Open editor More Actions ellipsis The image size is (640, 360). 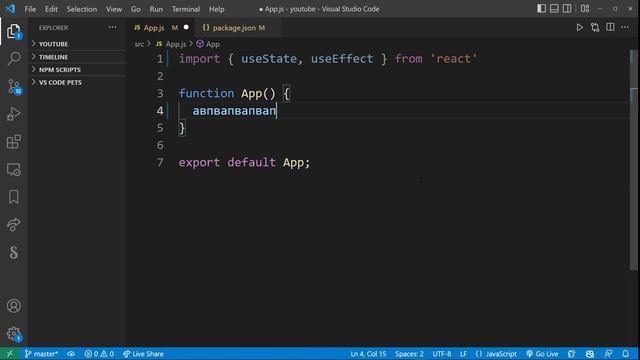pos(625,27)
